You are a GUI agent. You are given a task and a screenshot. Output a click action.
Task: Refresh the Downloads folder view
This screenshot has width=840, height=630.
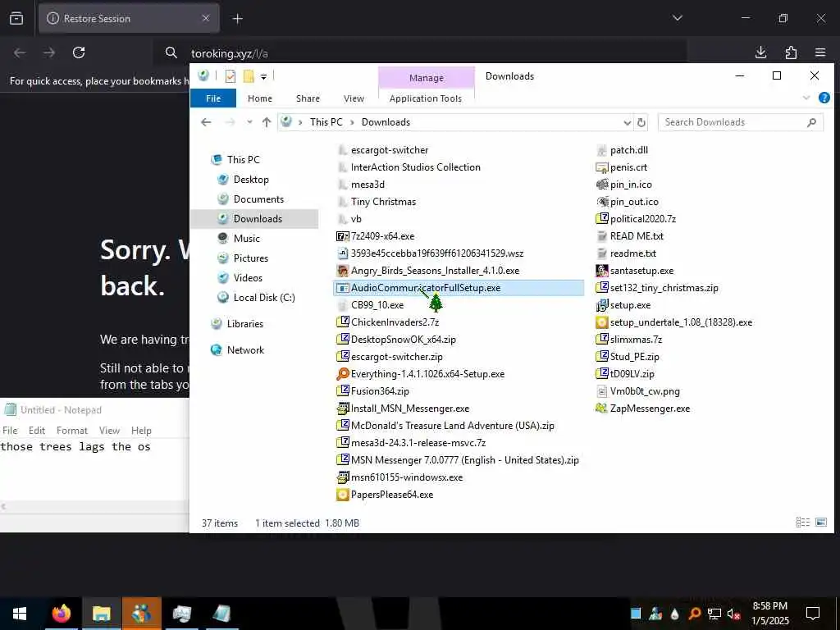click(x=641, y=122)
